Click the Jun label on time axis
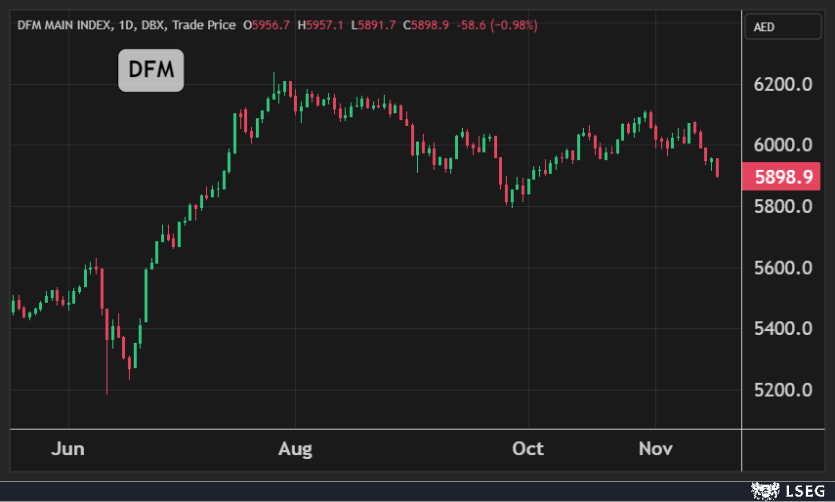Image resolution: width=835 pixels, height=502 pixels. [68, 448]
